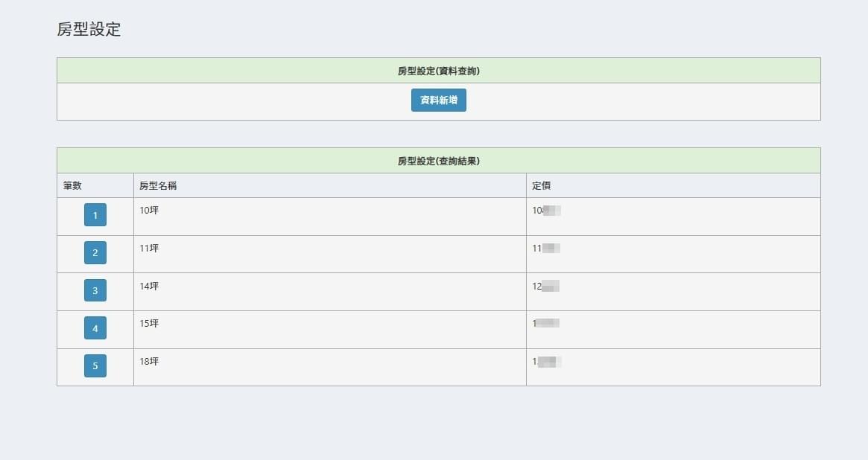Screen dimensions: 868x460
Task: Click the 房型設定 page title
Action: [89, 30]
